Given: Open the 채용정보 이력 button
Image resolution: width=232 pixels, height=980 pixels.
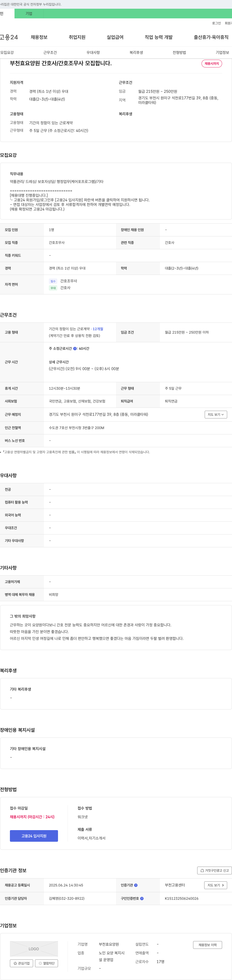Looking at the screenshot, I should tap(207, 945).
